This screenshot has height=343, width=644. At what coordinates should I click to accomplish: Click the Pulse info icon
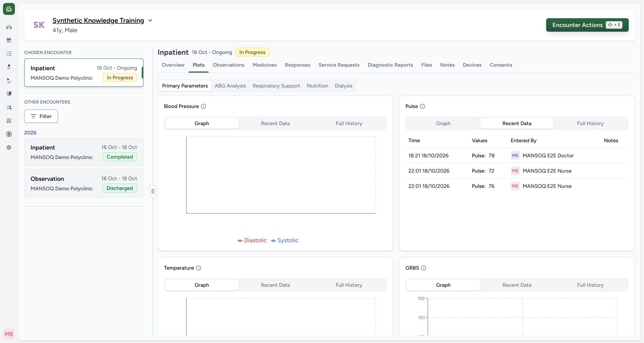tap(422, 106)
